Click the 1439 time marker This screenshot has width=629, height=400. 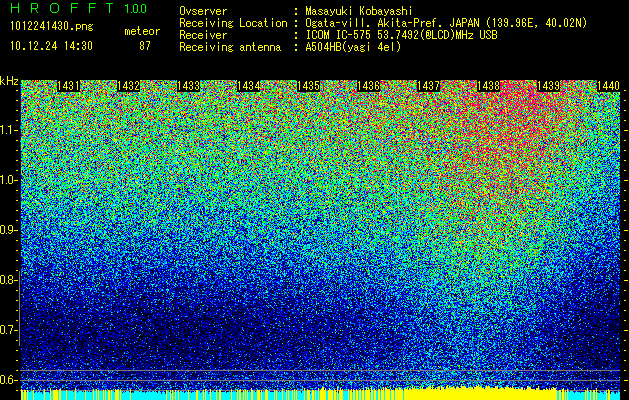tap(549, 86)
